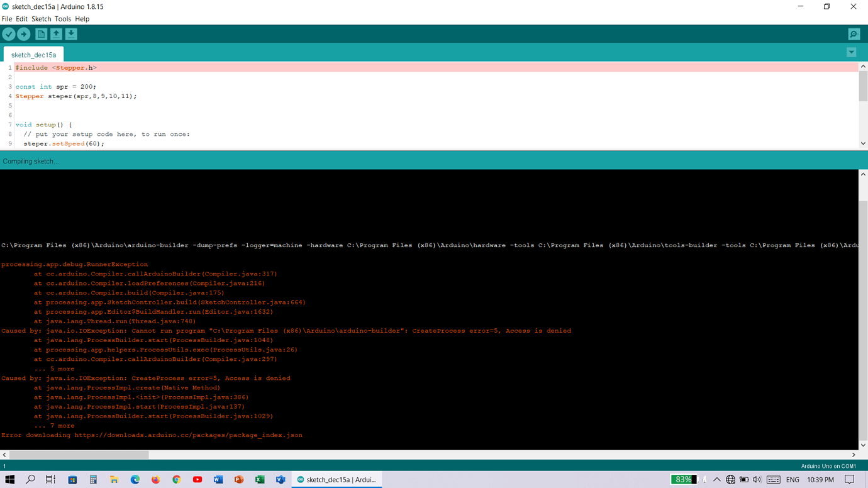Create a new sketch via the document icon

(x=40, y=34)
